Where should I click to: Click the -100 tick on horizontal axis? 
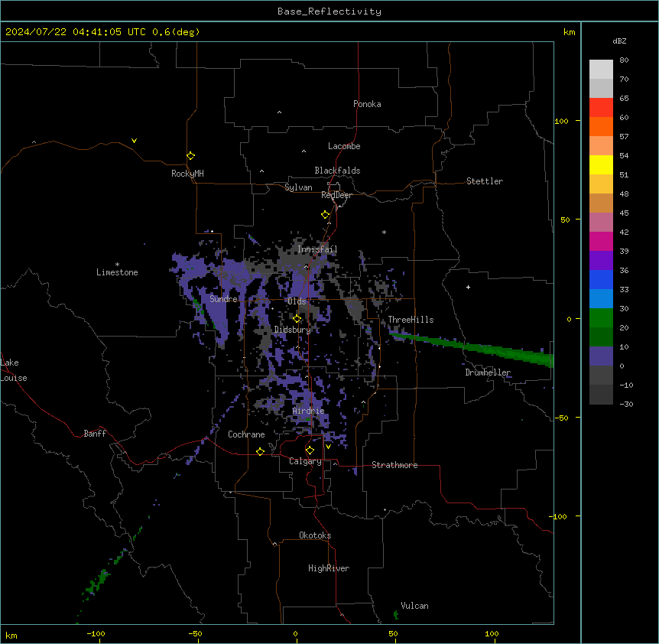pyautogui.click(x=96, y=633)
